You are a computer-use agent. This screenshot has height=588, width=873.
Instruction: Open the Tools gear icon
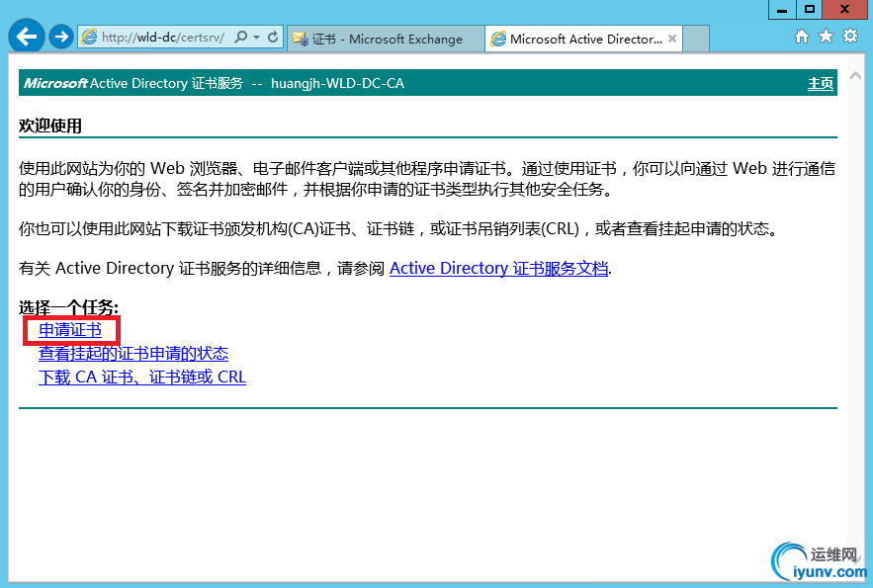click(850, 37)
